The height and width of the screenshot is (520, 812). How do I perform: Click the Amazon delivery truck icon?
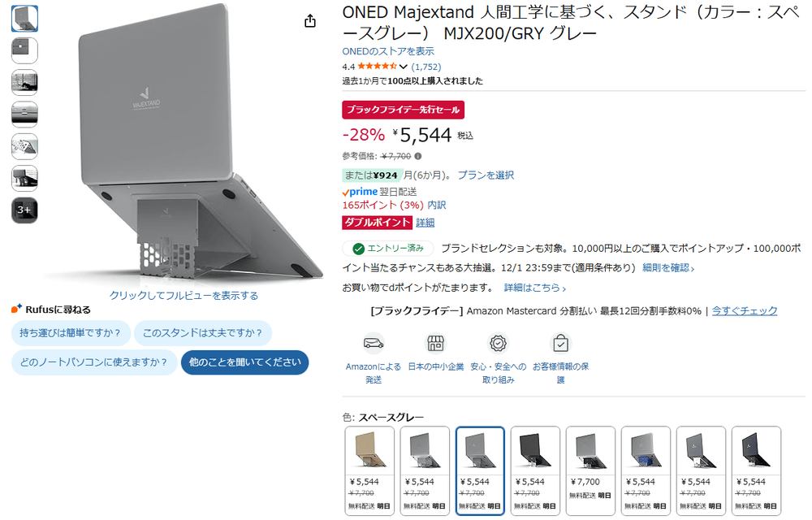point(374,343)
